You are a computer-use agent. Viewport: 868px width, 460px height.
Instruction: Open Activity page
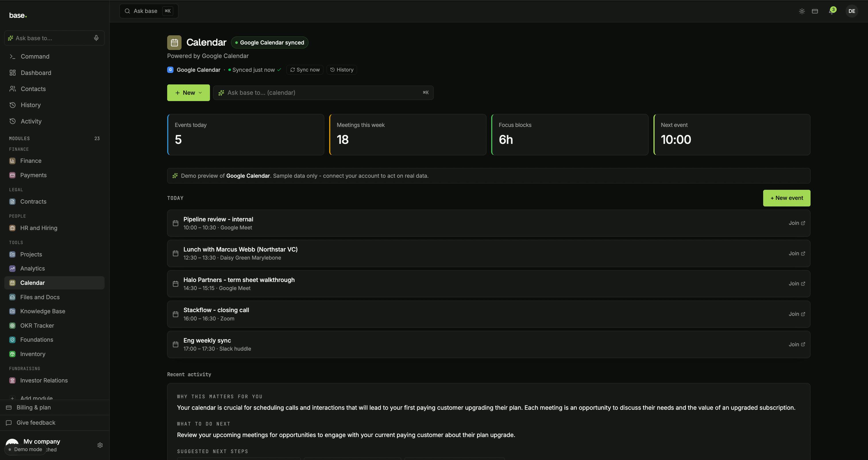[54, 121]
